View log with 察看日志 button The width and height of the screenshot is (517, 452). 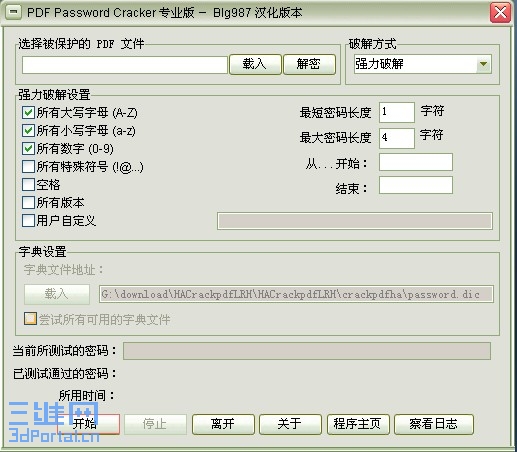[434, 424]
